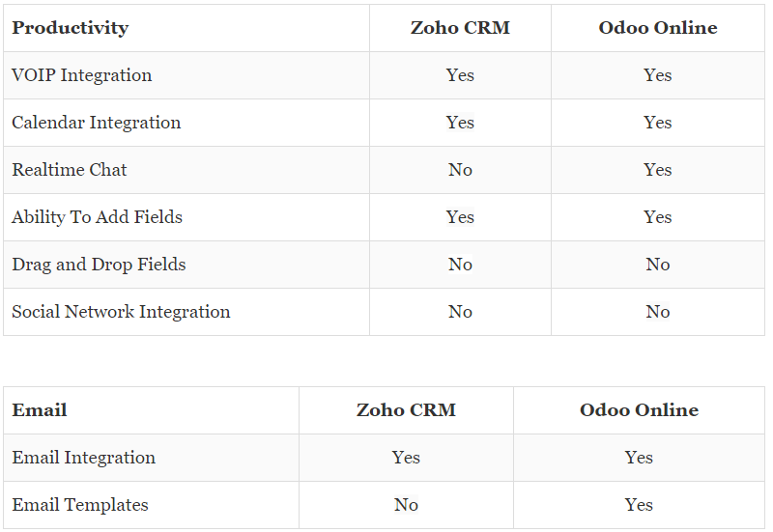Screen dimensions: 773x532
Task: Click Odoo Online's No for Social Network Integration
Action: click(657, 312)
